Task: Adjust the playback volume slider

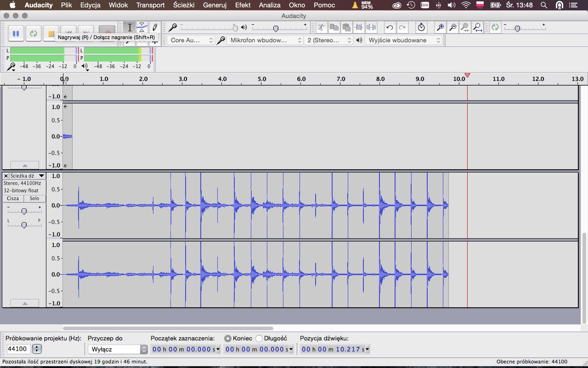Action: click(276, 28)
